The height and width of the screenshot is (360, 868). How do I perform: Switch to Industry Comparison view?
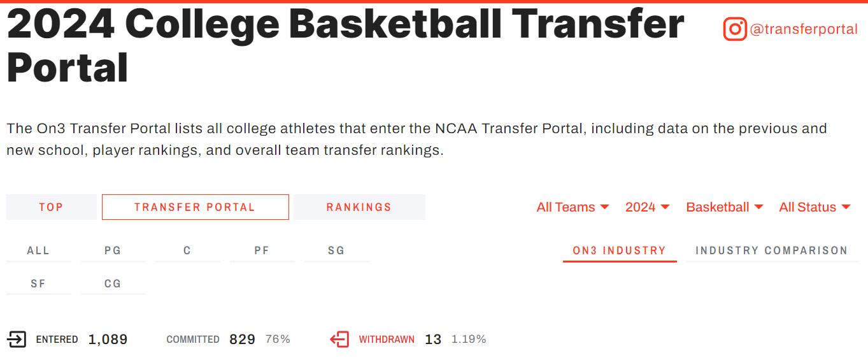771,251
